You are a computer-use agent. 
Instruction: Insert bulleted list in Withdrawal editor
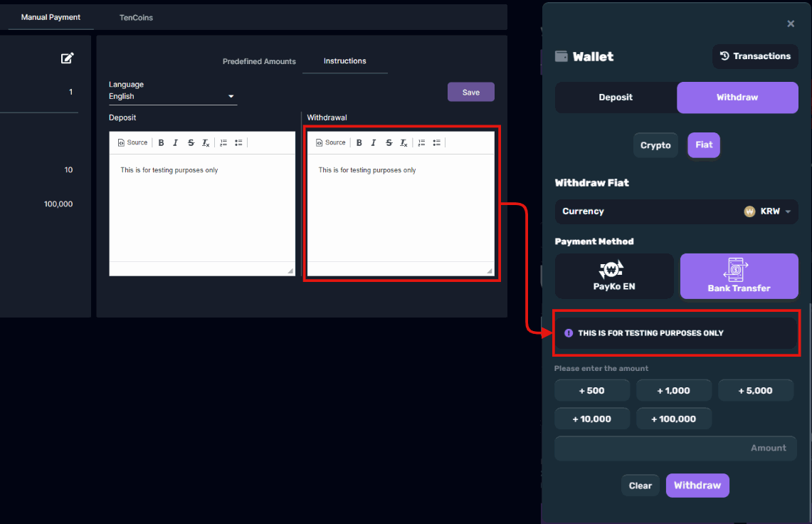(x=436, y=142)
